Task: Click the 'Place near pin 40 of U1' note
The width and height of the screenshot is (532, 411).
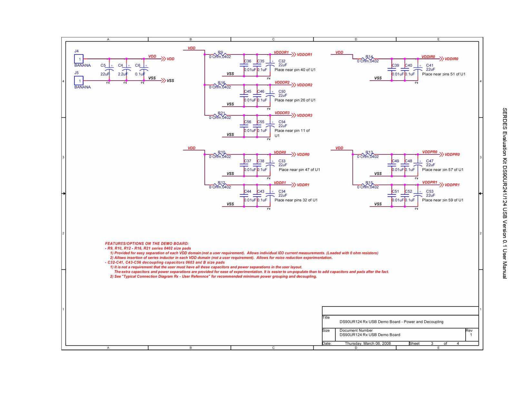Action: click(x=295, y=70)
